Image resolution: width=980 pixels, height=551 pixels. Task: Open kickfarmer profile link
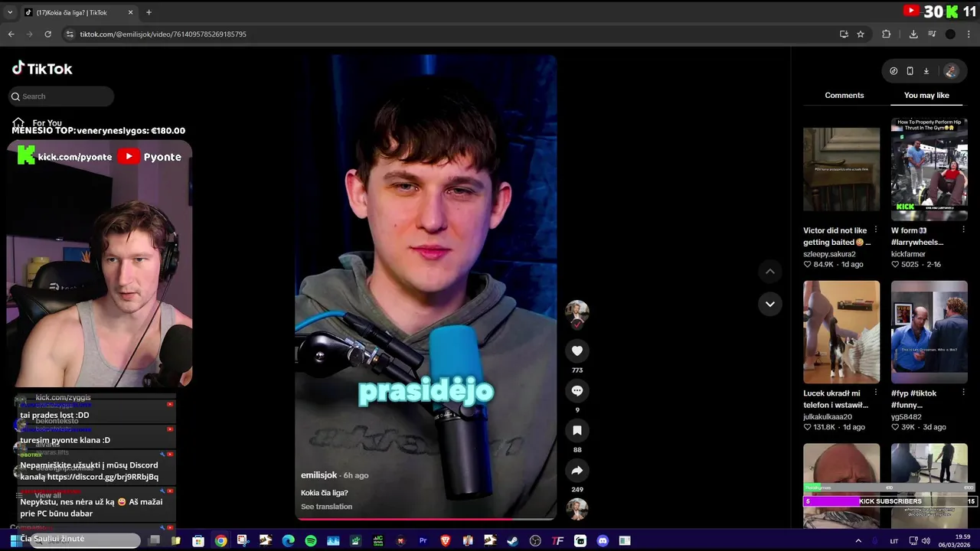[908, 254]
